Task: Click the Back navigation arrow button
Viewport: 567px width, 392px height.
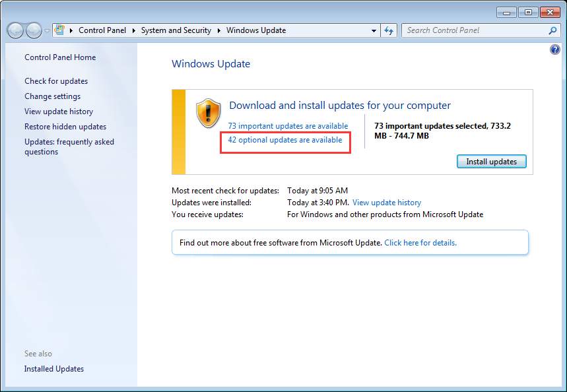Action: pos(15,30)
